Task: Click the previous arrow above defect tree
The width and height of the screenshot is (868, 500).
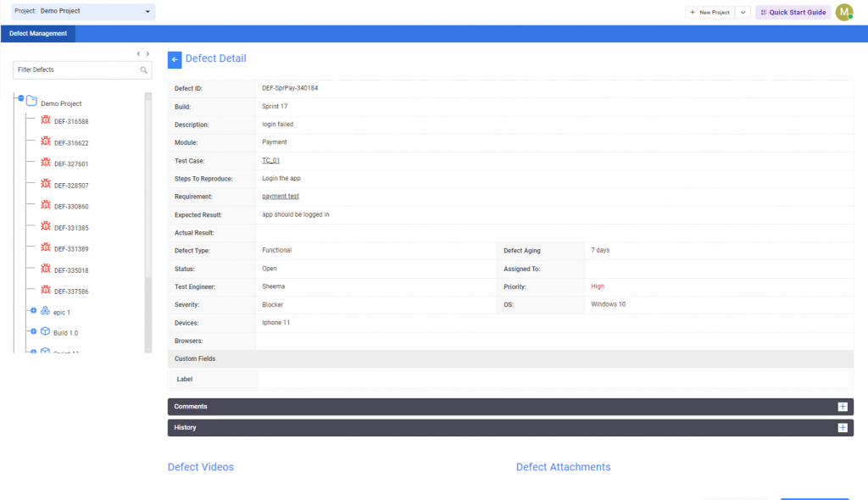Action: point(138,53)
